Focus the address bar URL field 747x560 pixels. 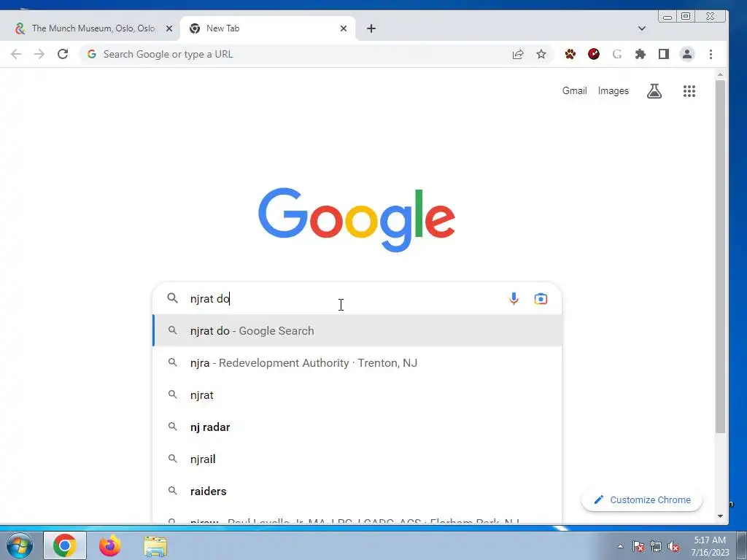point(305,54)
